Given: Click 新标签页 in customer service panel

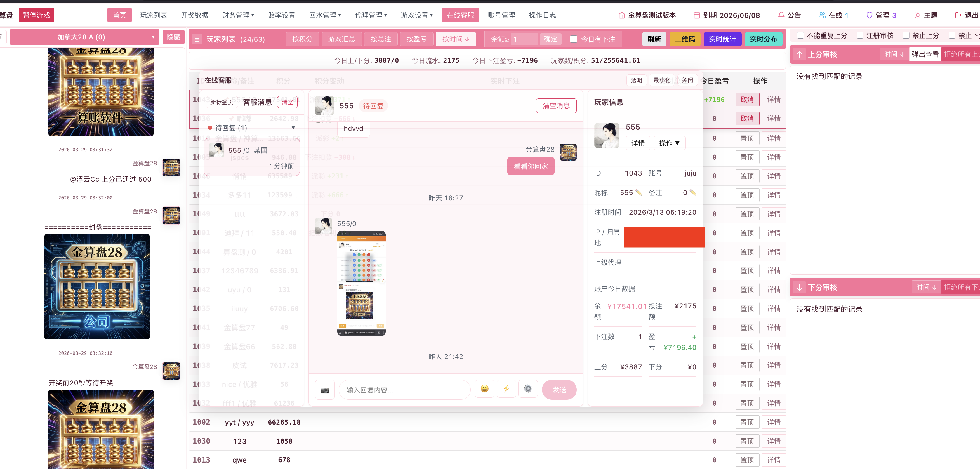Looking at the screenshot, I should (x=221, y=102).
